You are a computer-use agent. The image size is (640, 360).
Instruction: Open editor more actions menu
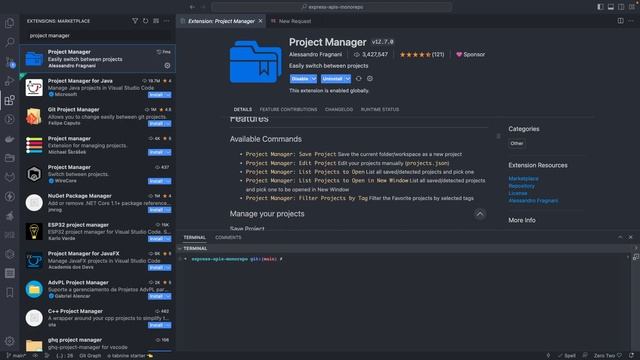(631, 21)
